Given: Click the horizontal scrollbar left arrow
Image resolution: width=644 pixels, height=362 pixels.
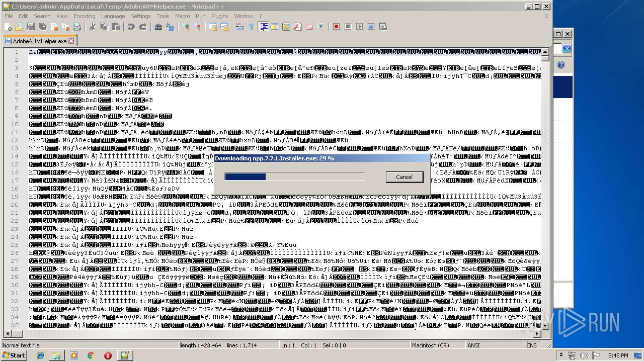Looking at the screenshot, I should click(7, 334).
